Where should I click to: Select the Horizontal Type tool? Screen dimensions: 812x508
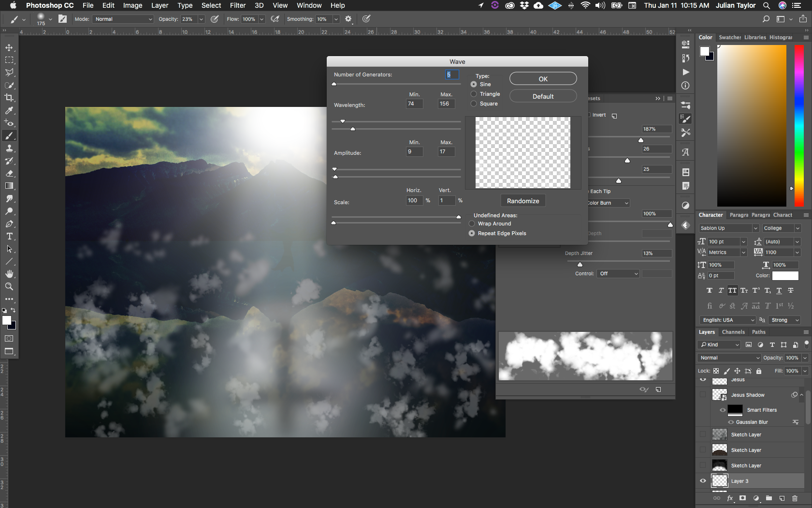[x=9, y=236]
